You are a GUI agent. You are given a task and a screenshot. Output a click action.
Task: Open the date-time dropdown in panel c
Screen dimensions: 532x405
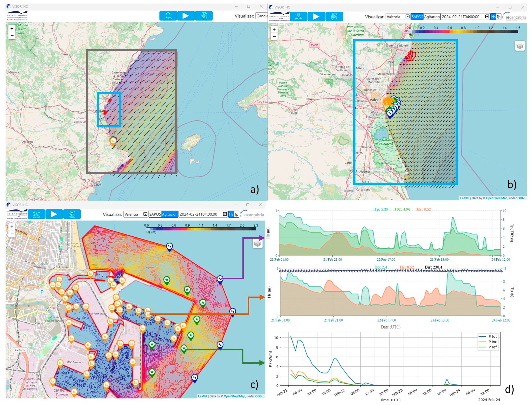[225, 214]
